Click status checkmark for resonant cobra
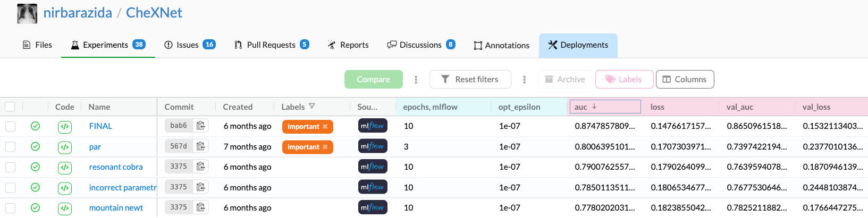Screen dimensions: 868x218 click(x=36, y=167)
